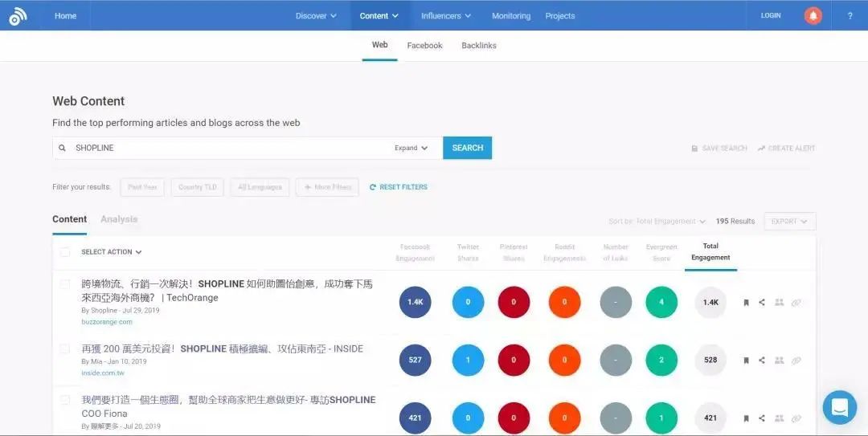The width and height of the screenshot is (868, 436).
Task: Click the Reset Filters refresh icon
Action: (373, 187)
